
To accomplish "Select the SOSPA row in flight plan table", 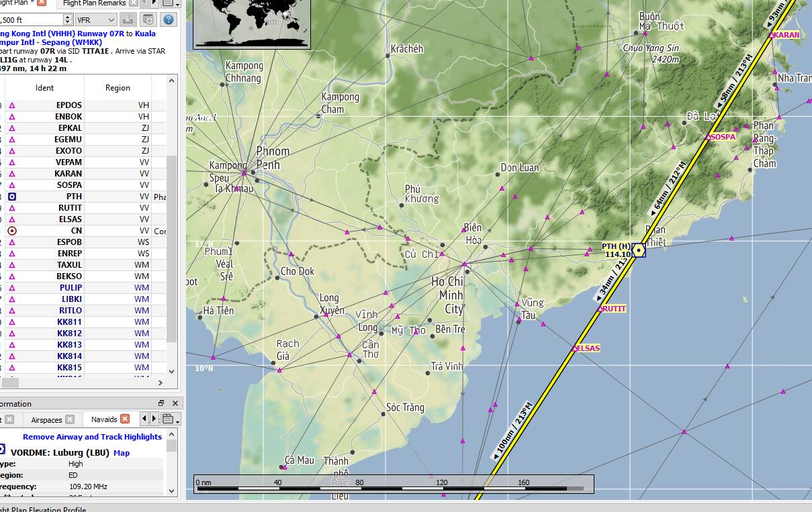I will click(x=83, y=185).
